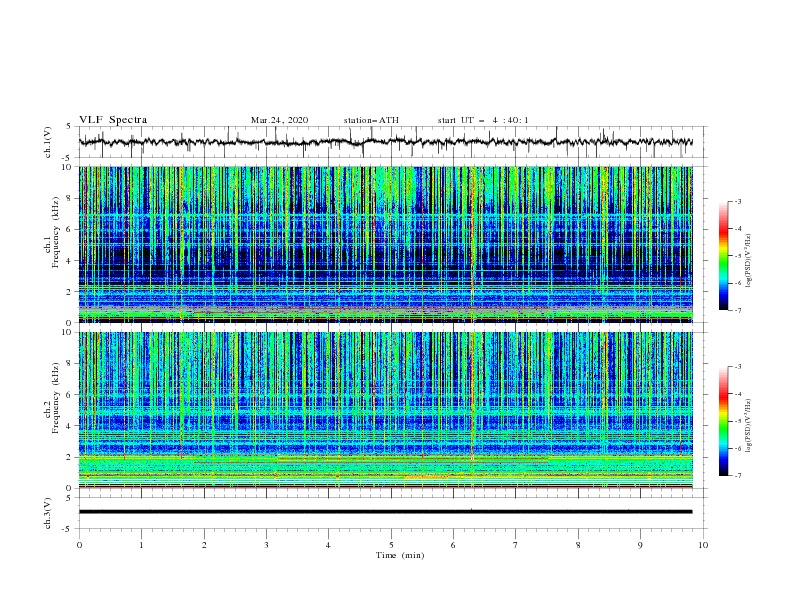The image size is (792, 612).
Task: Click the "log(PSD)(V²/Hz)" label beside ch.2 color bar
Action: click(749, 426)
